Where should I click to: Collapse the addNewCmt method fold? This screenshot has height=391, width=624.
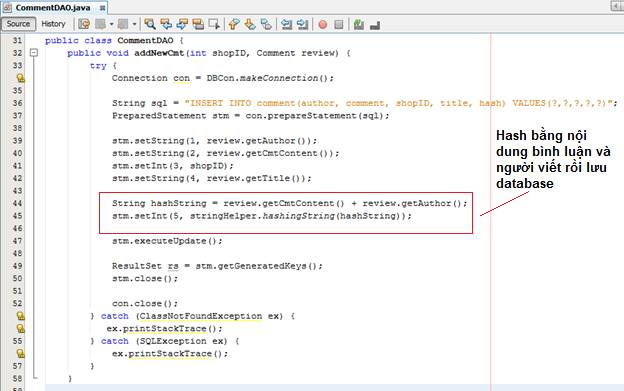[x=34, y=53]
